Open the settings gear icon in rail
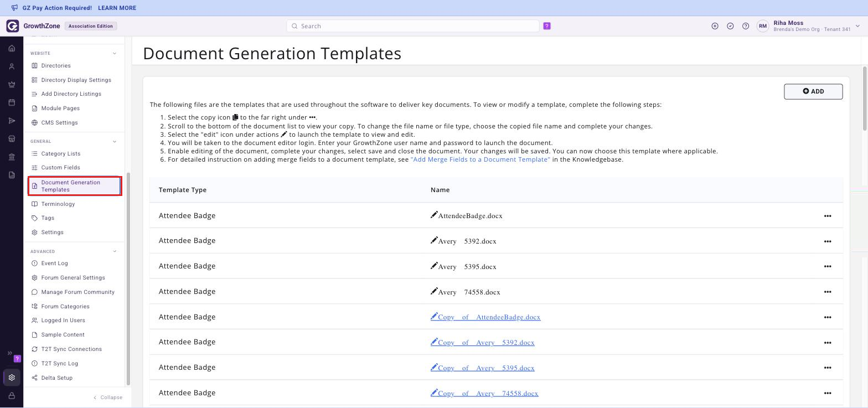Screen dimensions: 868x408 pyautogui.click(x=12, y=378)
